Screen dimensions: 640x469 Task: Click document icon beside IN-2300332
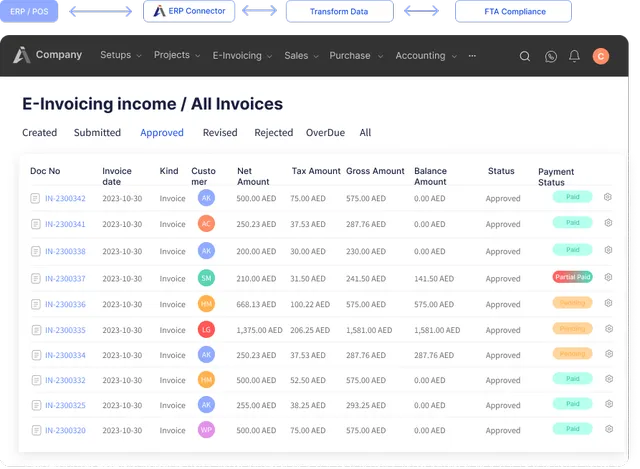[36, 380]
